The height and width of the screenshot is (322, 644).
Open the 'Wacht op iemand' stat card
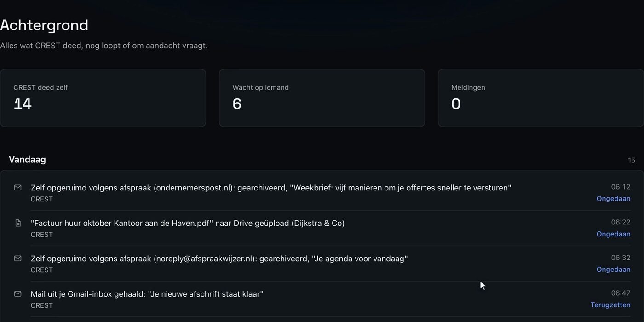click(322, 98)
